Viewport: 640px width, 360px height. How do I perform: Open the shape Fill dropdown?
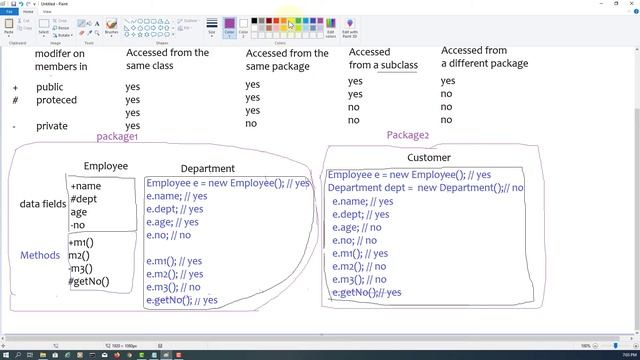tap(186, 28)
